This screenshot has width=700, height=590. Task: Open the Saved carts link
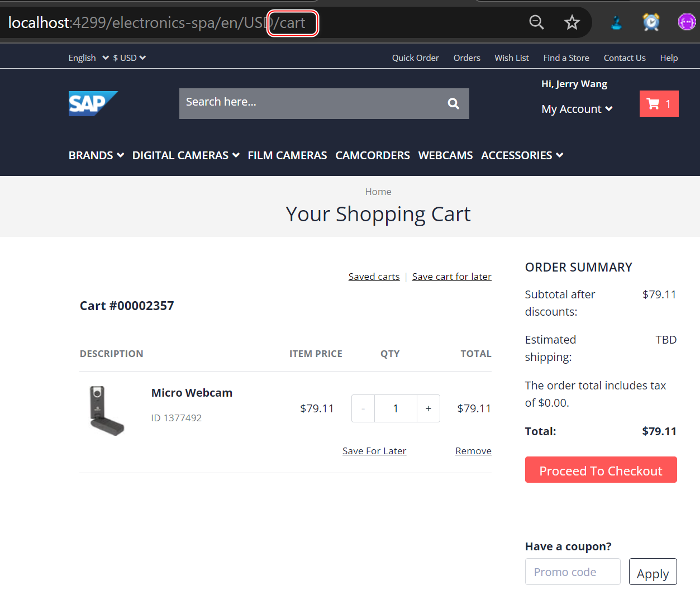(374, 277)
